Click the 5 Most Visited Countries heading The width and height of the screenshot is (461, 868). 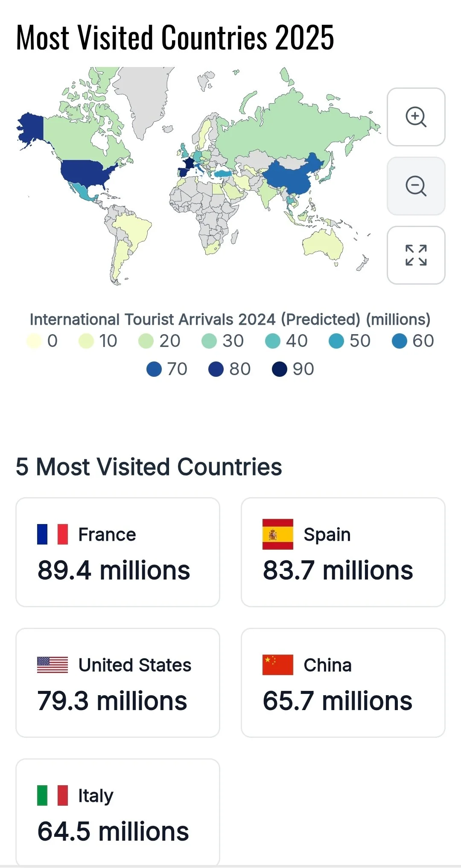149,467
